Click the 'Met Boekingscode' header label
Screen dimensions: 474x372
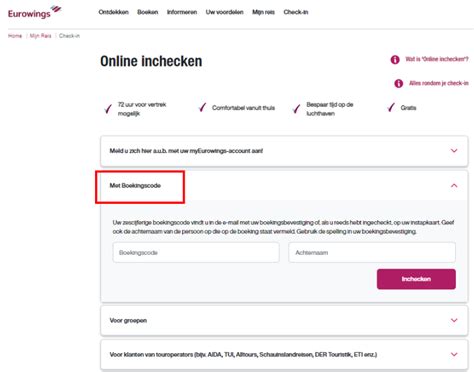135,186
